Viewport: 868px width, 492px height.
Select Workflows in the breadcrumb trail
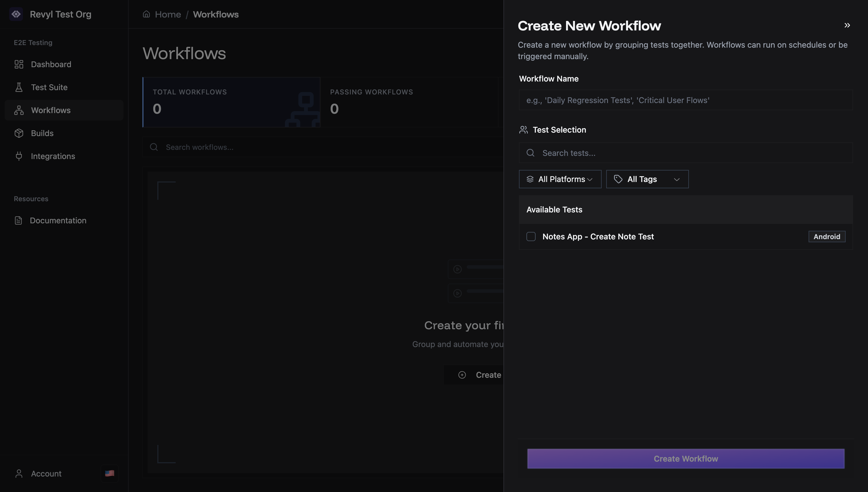tap(216, 14)
